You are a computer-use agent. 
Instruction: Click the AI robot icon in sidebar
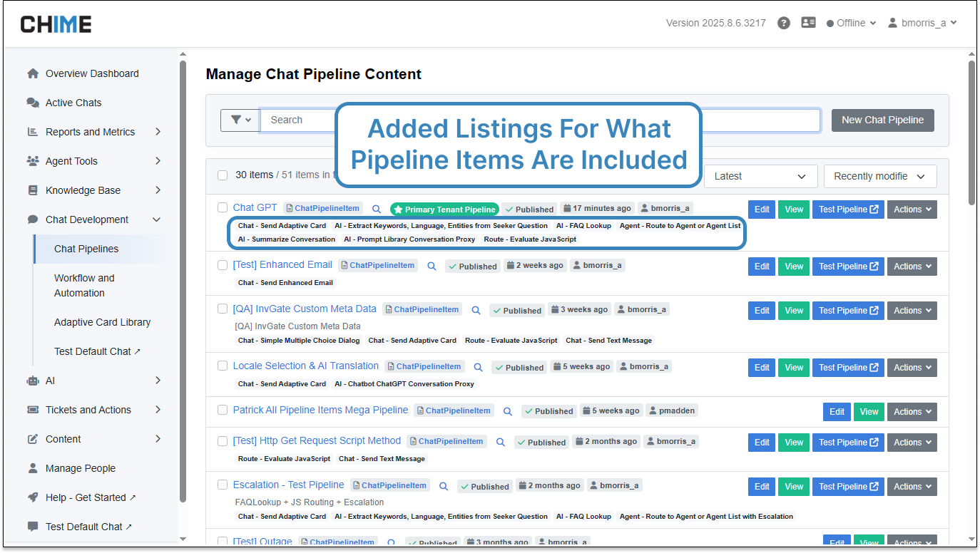point(33,381)
